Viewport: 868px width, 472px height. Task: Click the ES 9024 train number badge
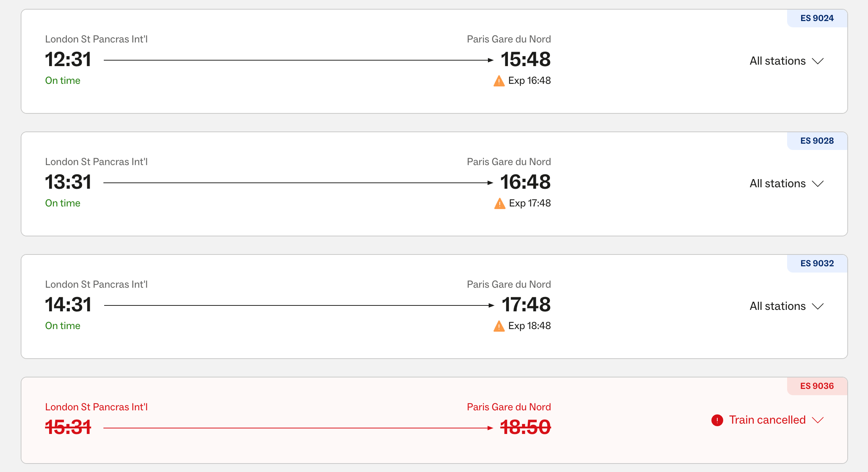(x=817, y=18)
